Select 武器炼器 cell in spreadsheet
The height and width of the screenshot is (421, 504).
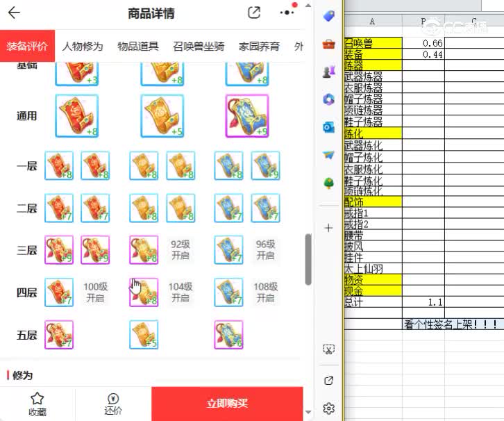coord(373,76)
